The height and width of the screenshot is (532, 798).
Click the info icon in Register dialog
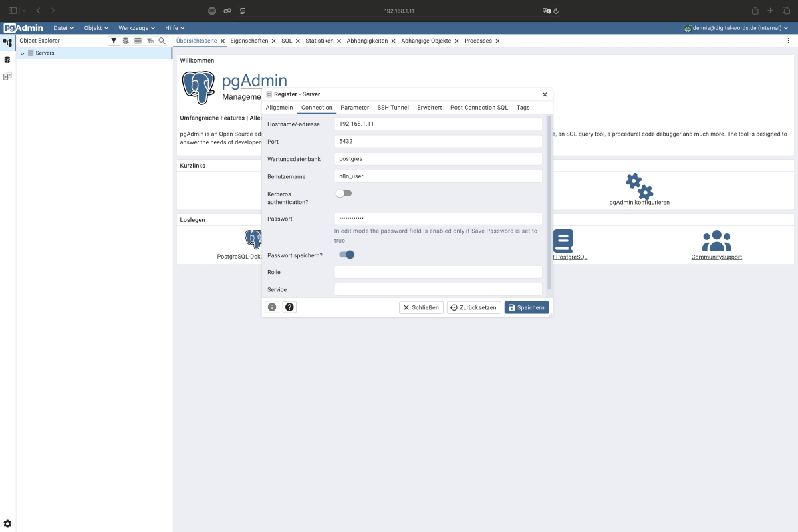tap(271, 307)
